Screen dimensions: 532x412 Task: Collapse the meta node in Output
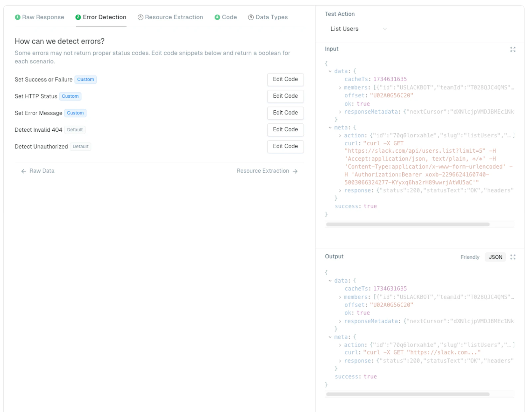[330, 337]
